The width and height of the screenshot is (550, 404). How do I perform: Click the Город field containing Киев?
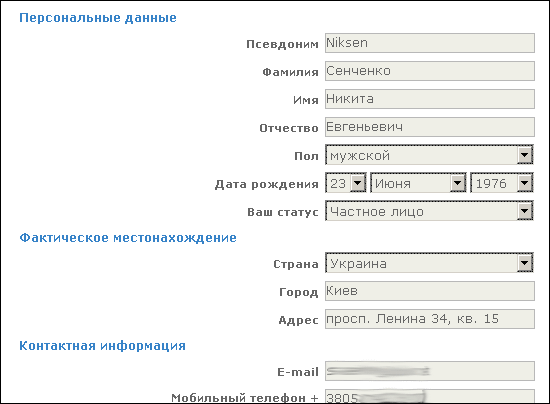coord(430,291)
